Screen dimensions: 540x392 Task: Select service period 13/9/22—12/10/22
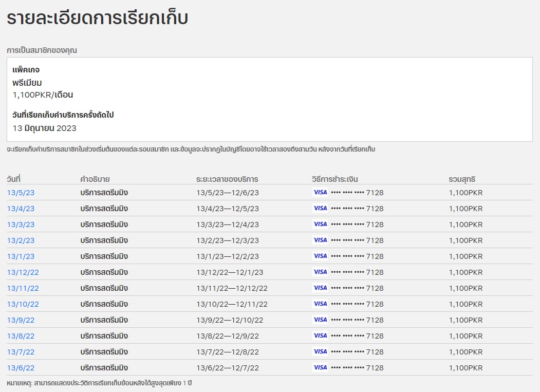(230, 320)
